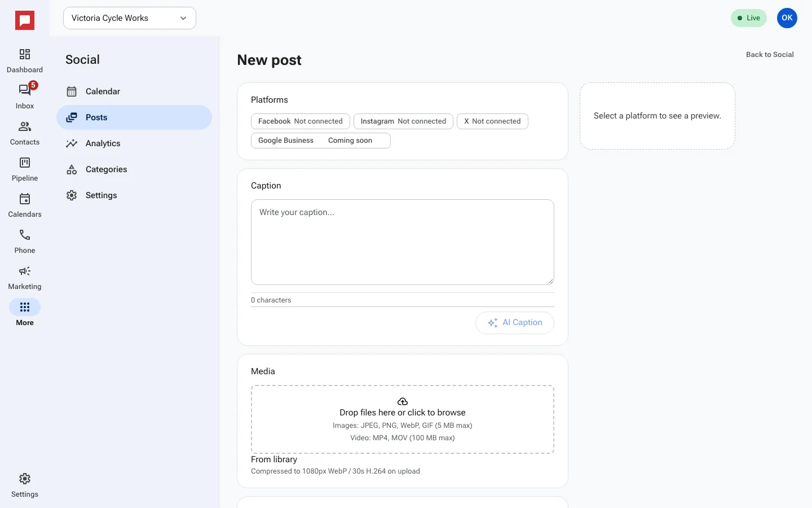The image size is (812, 508).
Task: Open the Inbox icon with badge
Action: pyautogui.click(x=25, y=90)
